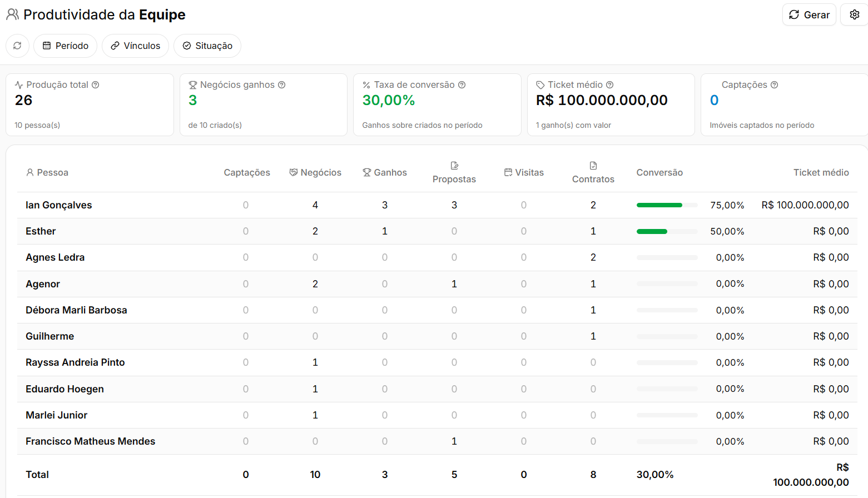The width and height of the screenshot is (868, 498).
Task: Select the Ian Gonçalves row name
Action: coord(59,205)
